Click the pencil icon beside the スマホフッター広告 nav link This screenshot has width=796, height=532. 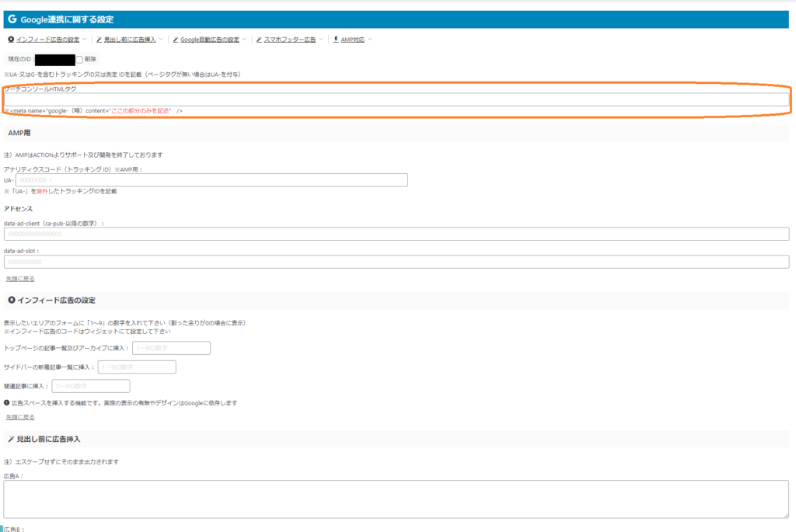point(259,40)
